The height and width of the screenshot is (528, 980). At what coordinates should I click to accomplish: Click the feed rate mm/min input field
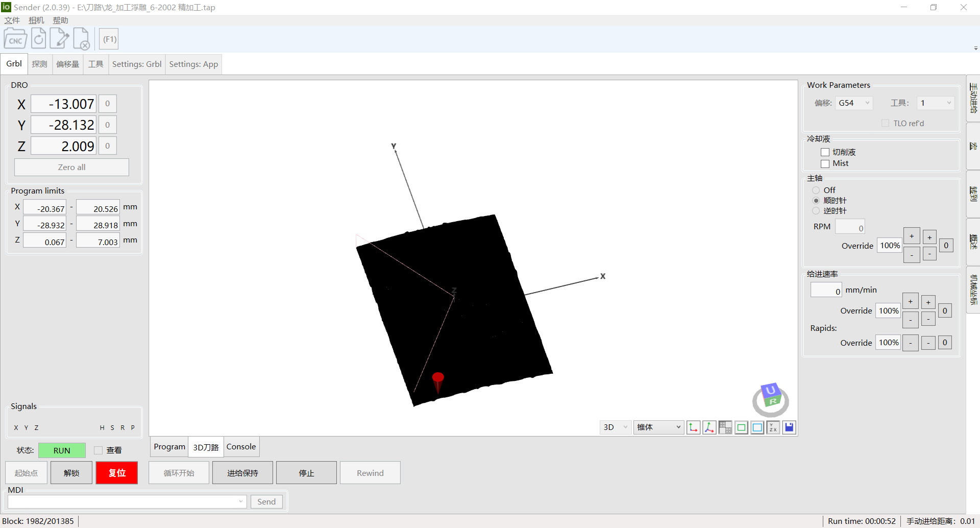coord(826,290)
